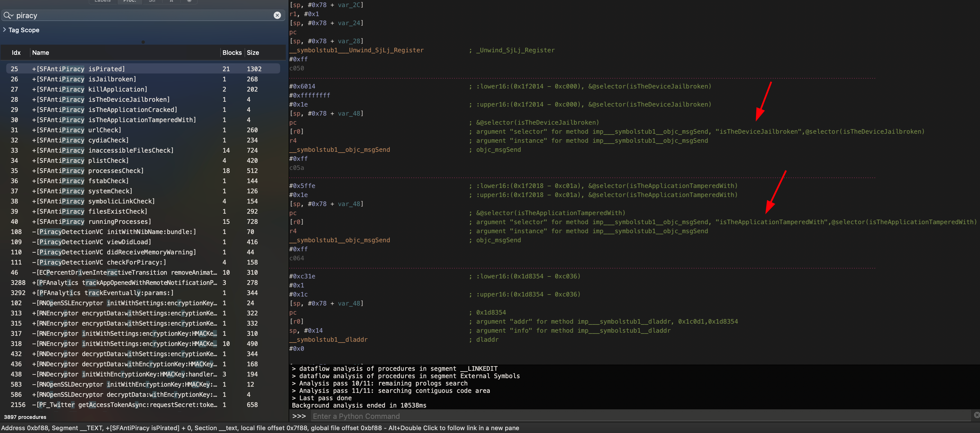Select +[SFAntiPiracy runningProcesses] row

143,221
